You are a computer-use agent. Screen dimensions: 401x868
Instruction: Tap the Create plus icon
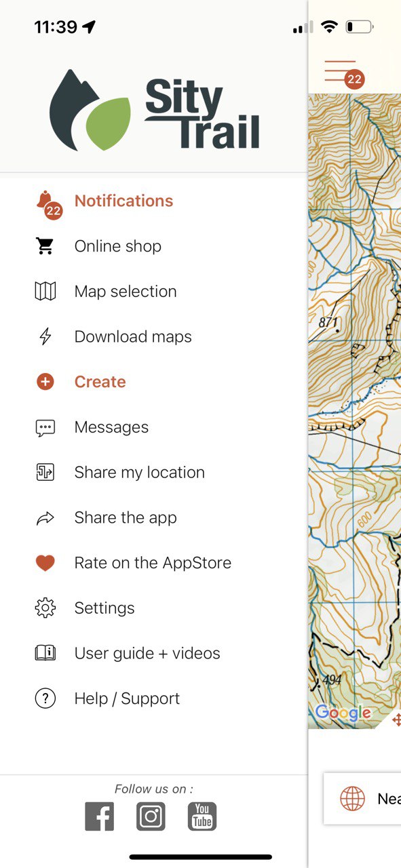pyautogui.click(x=45, y=382)
